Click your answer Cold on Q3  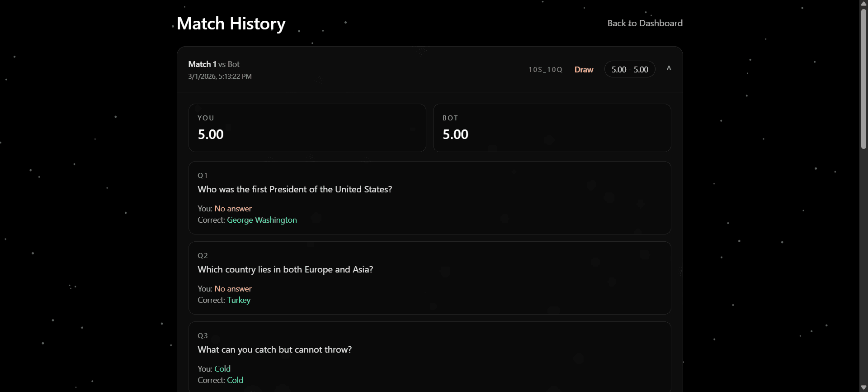click(222, 368)
